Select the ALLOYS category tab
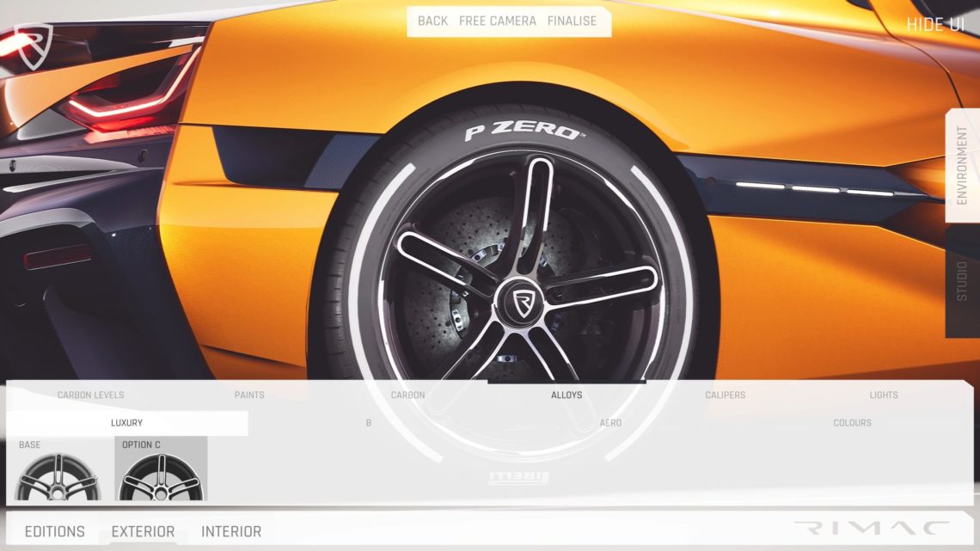Screen dimensions: 980x551 567,395
